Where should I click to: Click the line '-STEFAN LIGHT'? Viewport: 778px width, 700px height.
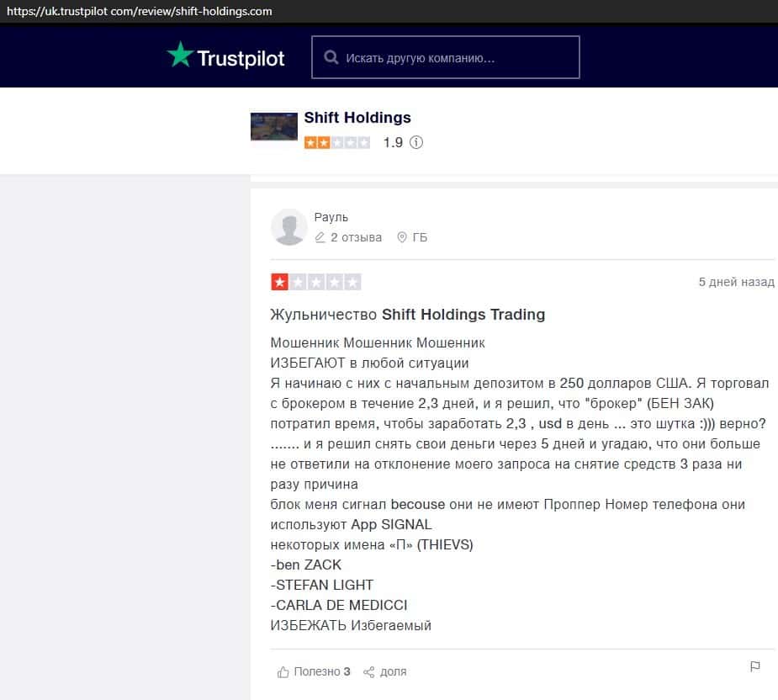click(321, 585)
